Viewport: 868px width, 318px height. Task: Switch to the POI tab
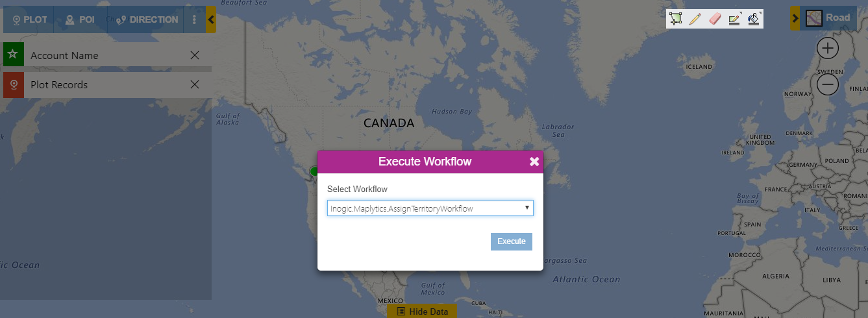click(x=80, y=19)
